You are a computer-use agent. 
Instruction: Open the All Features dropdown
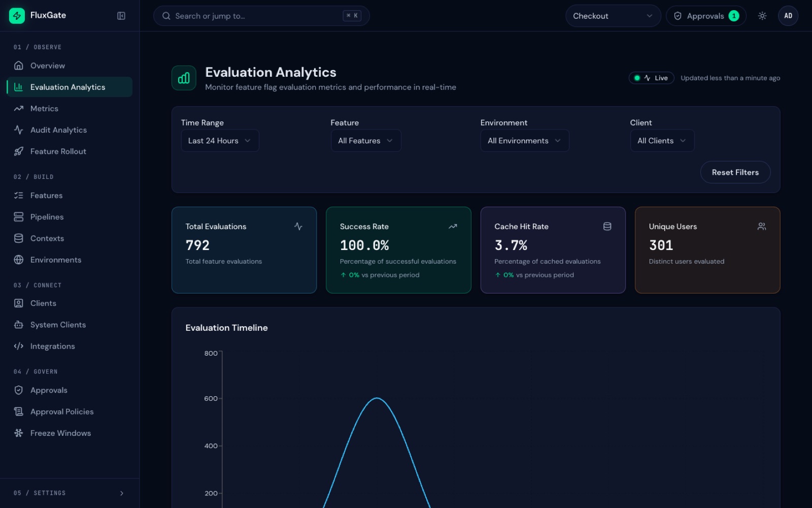pyautogui.click(x=366, y=141)
